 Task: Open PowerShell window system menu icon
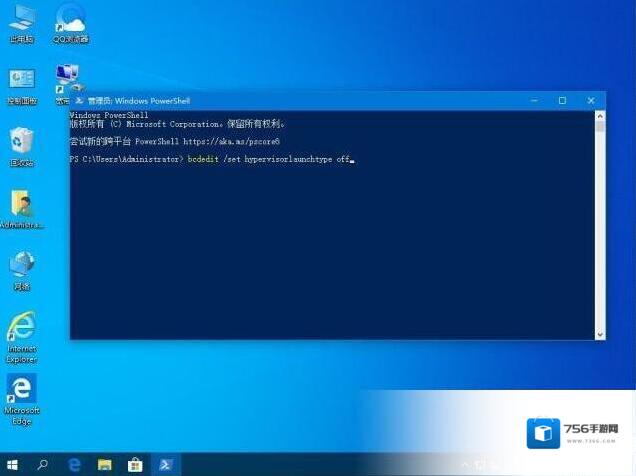pos(79,101)
